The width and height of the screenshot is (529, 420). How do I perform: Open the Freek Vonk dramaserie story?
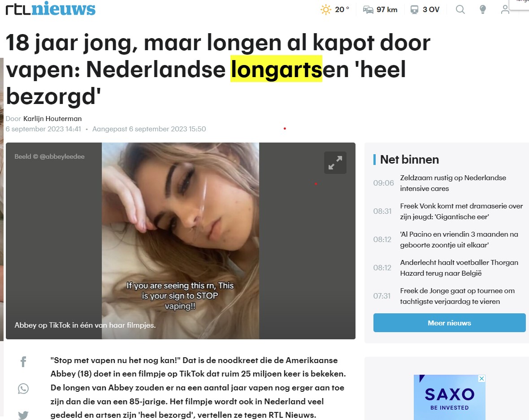tap(461, 211)
